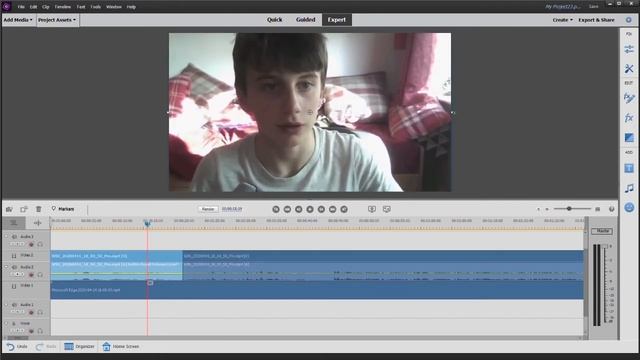The height and width of the screenshot is (360, 640).
Task: Mute the Audio 2 track speaker
Action: (x=14, y=267)
